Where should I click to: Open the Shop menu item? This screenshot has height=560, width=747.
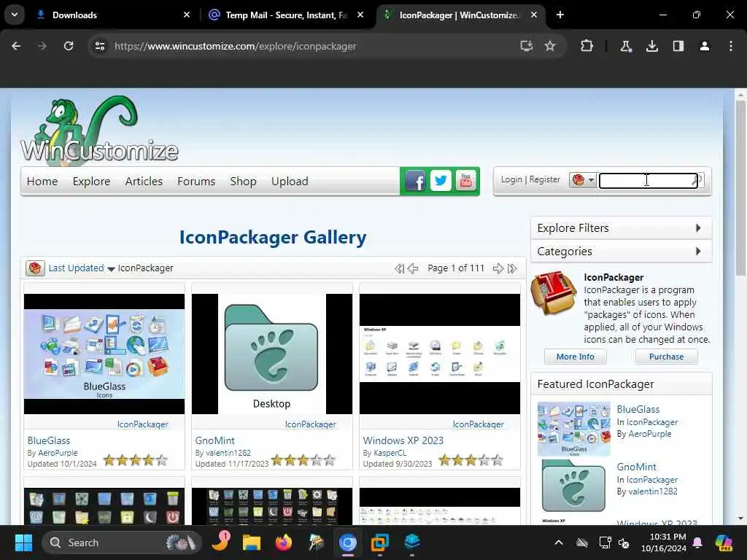point(243,181)
